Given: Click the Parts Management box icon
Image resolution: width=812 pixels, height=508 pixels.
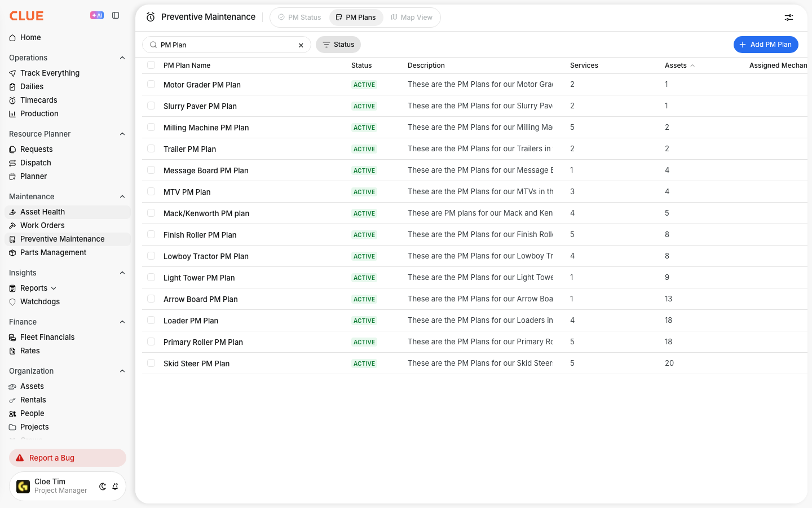Looking at the screenshot, I should [x=12, y=253].
